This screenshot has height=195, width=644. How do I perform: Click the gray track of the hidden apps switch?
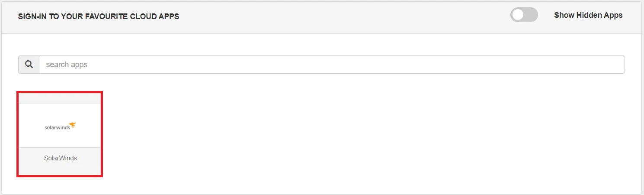(531, 15)
